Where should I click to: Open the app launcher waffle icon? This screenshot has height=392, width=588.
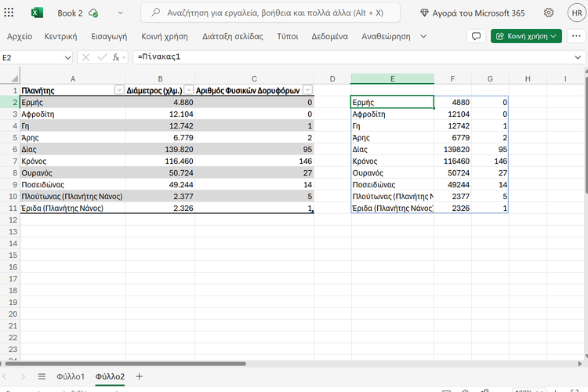[x=13, y=13]
